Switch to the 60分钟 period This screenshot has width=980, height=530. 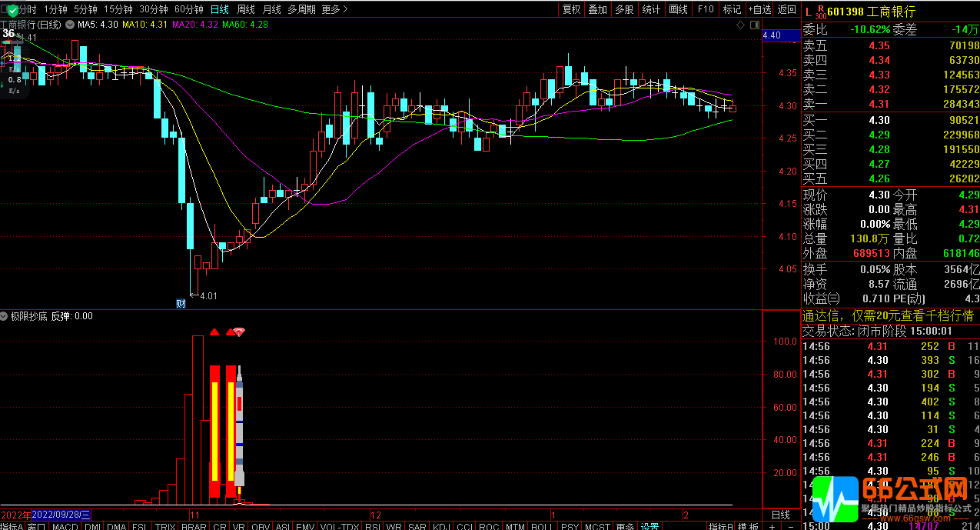[188, 9]
